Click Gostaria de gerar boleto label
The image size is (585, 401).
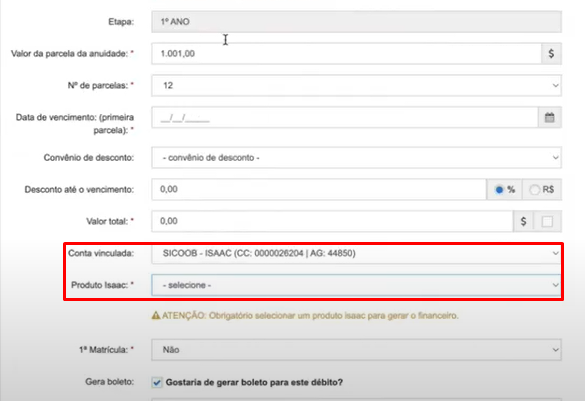[254, 382]
